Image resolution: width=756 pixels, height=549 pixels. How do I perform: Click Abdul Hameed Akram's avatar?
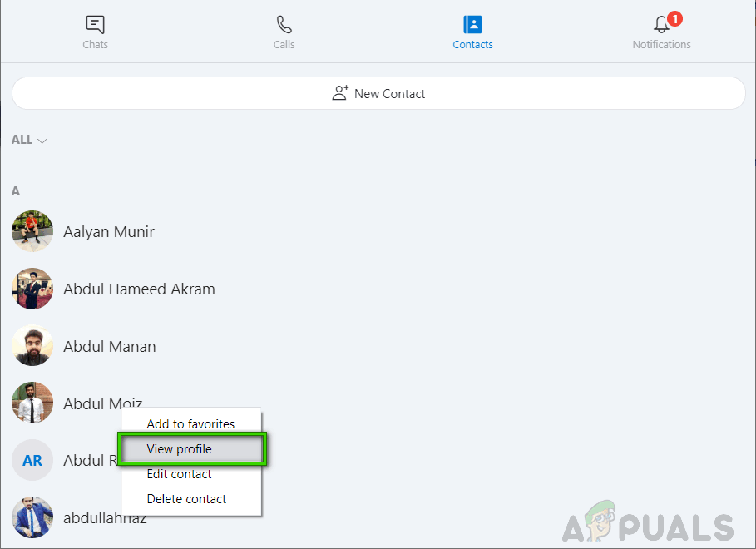pos(32,289)
